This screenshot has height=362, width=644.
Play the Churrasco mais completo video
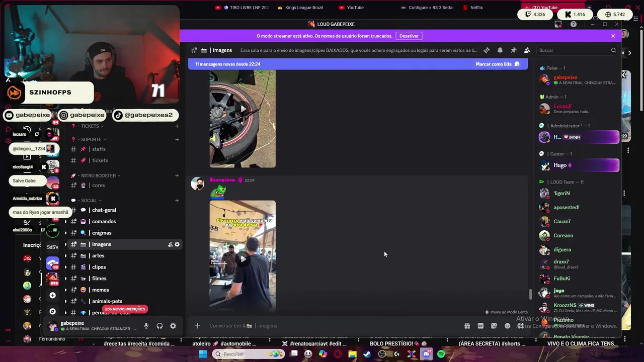pos(243,259)
